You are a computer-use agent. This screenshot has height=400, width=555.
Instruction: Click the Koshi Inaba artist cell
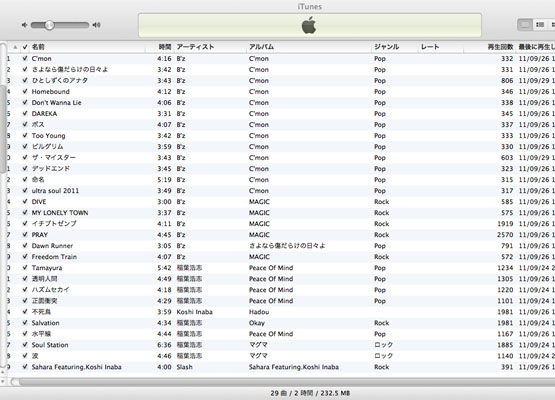point(195,312)
